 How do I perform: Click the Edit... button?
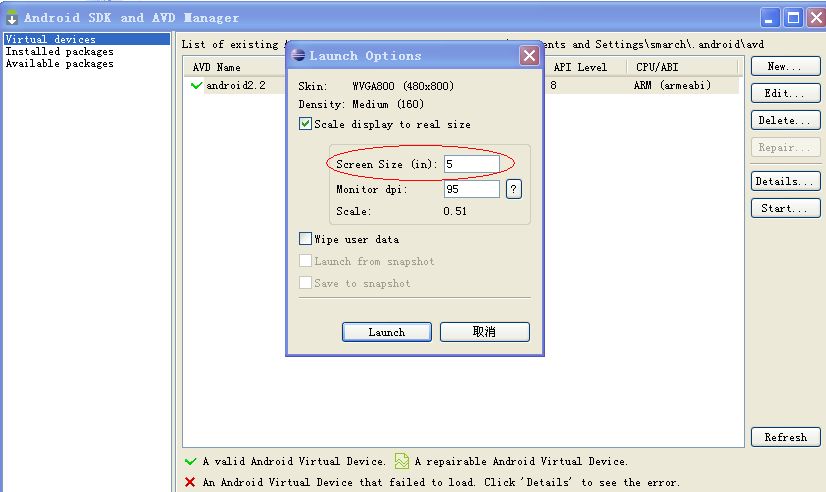tap(785, 93)
